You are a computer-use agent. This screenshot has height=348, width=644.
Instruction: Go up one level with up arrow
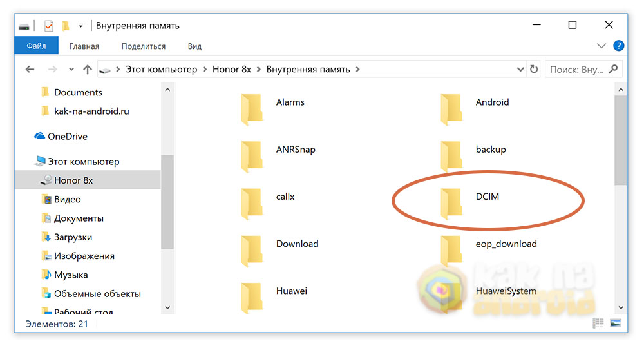pyautogui.click(x=88, y=70)
